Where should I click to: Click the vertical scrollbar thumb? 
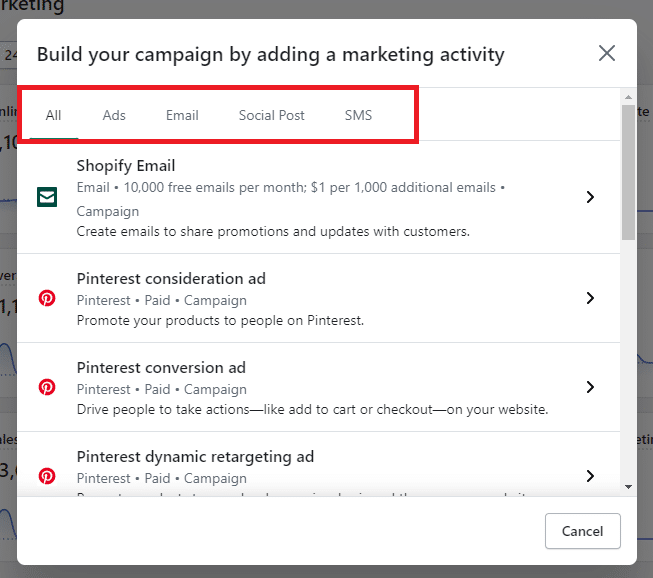[x=628, y=170]
